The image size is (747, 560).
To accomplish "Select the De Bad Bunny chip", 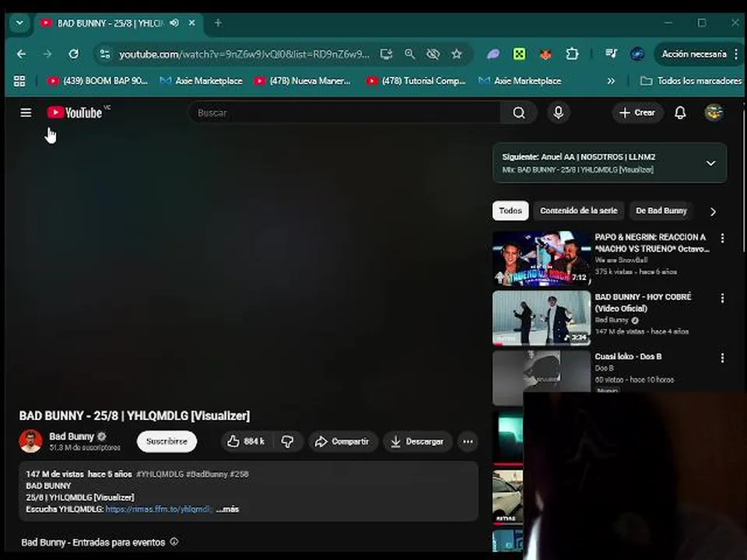I will pos(661,211).
